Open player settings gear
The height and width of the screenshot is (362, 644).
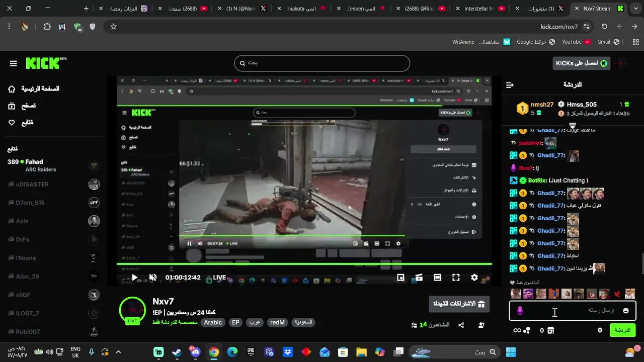474,278
